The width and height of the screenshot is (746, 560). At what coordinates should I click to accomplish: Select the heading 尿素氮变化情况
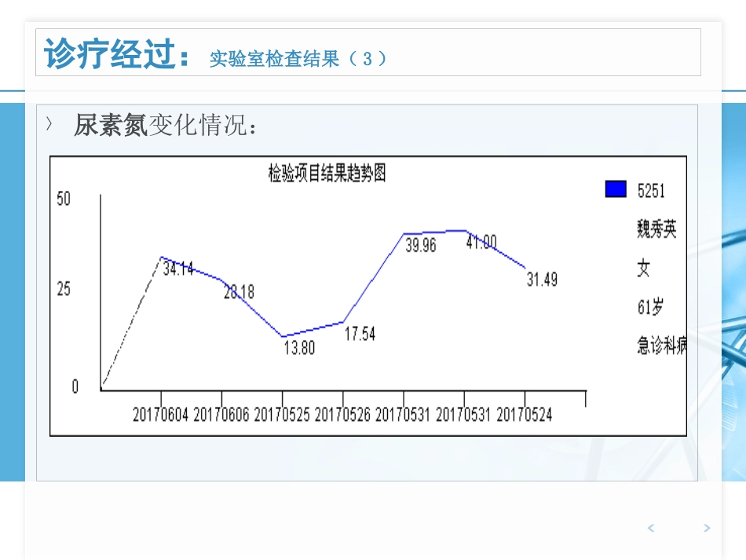point(165,125)
